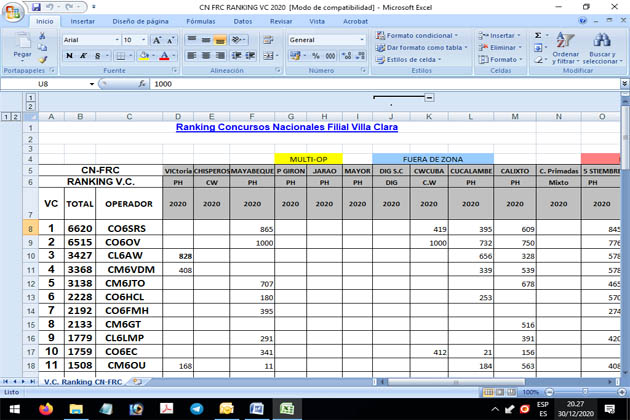Viewport: 630px width, 420px height.
Task: Click the horizontal scrollbar thumb
Action: [x=456, y=382]
